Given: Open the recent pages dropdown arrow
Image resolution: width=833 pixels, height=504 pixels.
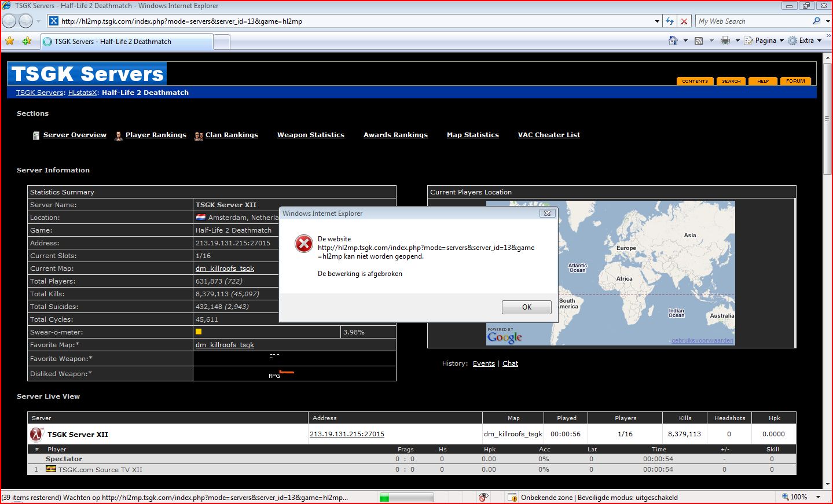Looking at the screenshot, I should tap(39, 21).
